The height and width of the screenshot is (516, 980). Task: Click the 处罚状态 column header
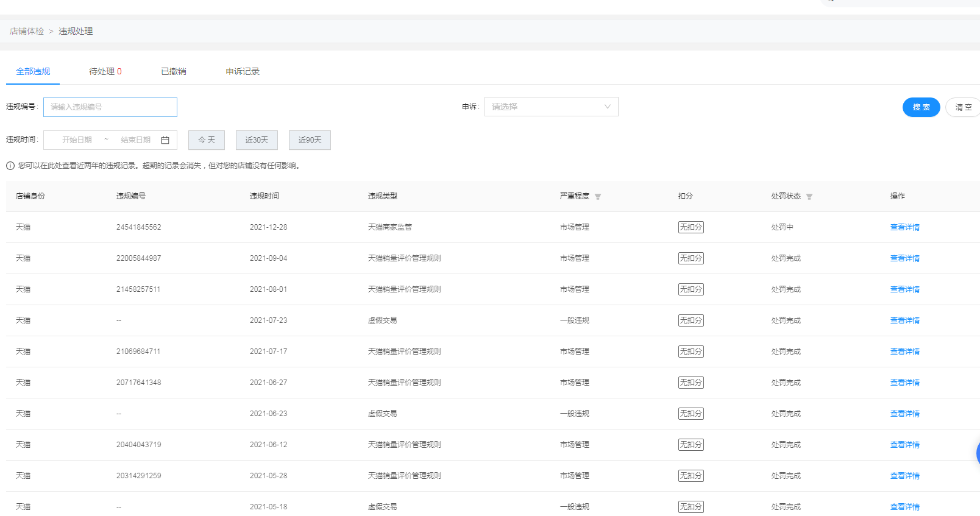pyautogui.click(x=786, y=196)
